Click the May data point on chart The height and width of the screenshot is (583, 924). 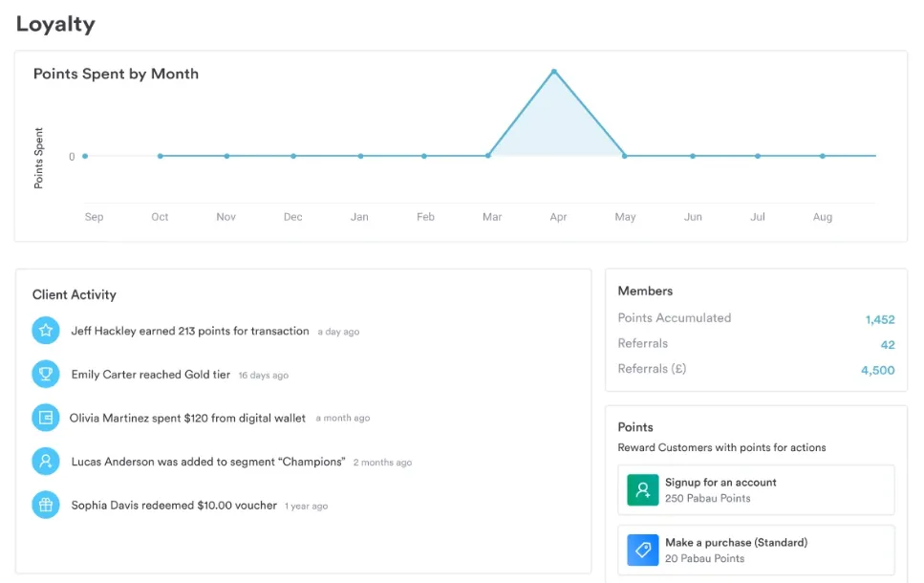click(x=625, y=156)
